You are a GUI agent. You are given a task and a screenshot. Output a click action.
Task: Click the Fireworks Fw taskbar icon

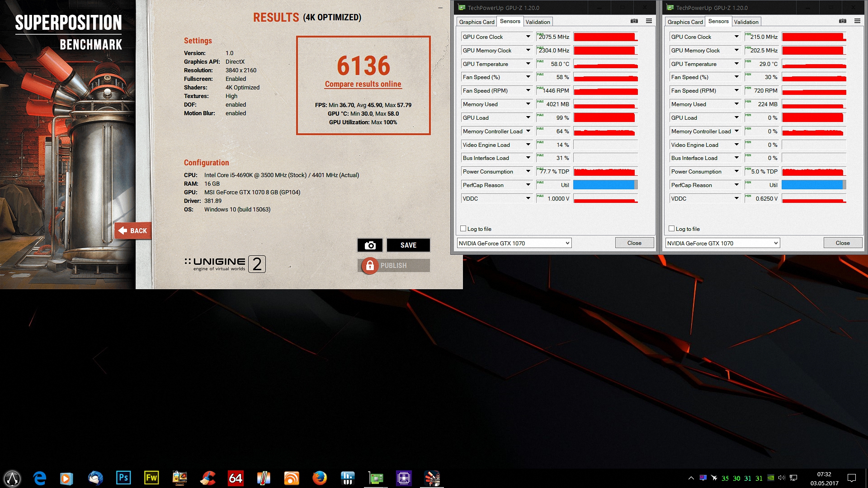pyautogui.click(x=151, y=478)
